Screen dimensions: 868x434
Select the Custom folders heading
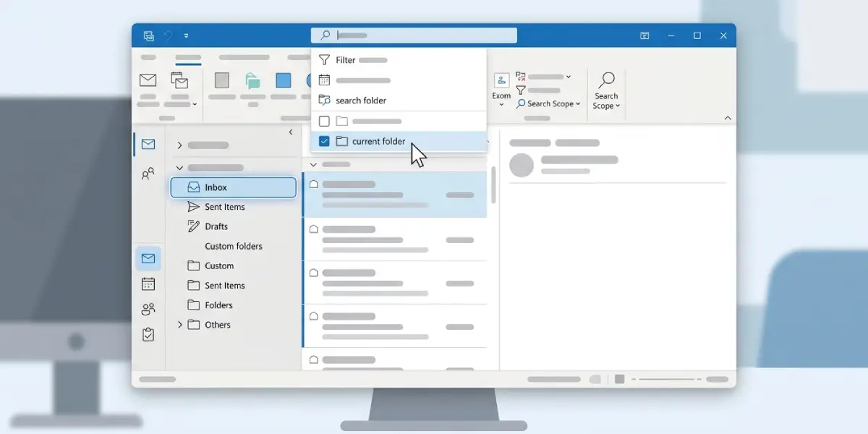click(234, 246)
